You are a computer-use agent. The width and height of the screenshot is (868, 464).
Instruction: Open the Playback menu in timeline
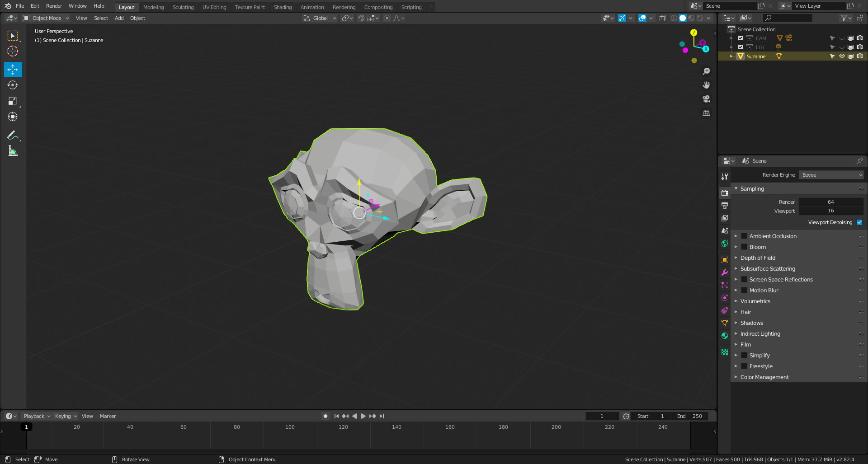(37, 416)
